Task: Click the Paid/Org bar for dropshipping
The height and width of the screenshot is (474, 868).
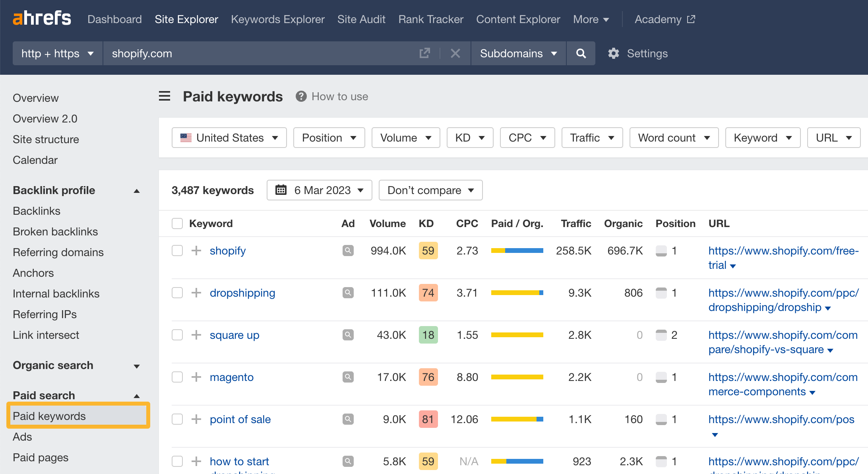Action: tap(516, 292)
